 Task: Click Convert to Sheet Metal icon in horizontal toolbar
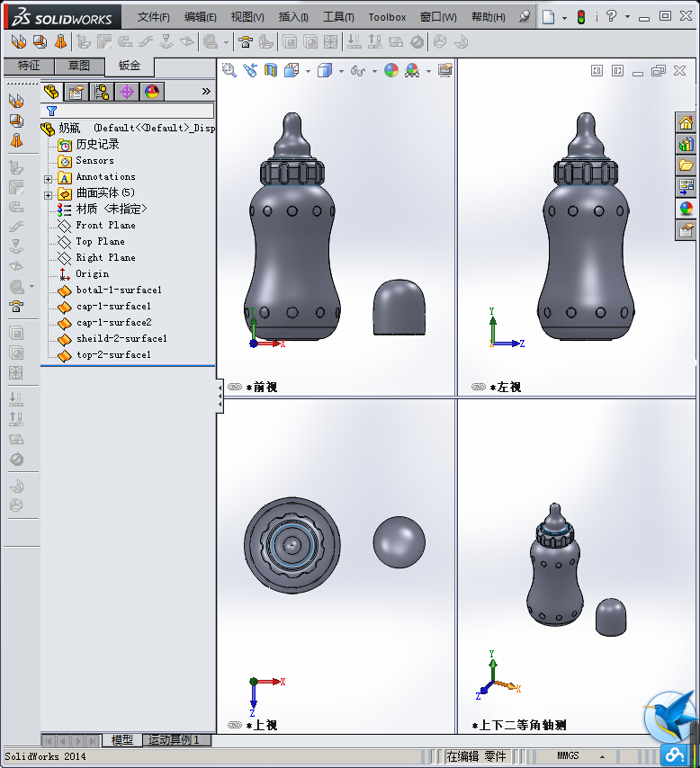[x=40, y=42]
